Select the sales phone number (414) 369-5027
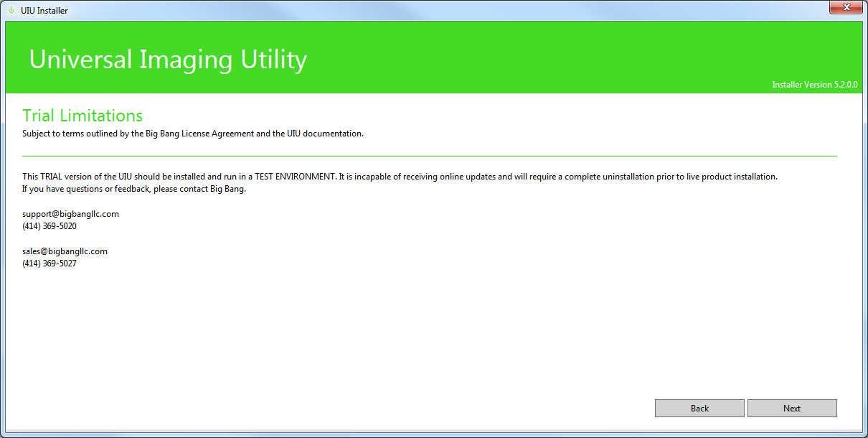 (x=49, y=264)
